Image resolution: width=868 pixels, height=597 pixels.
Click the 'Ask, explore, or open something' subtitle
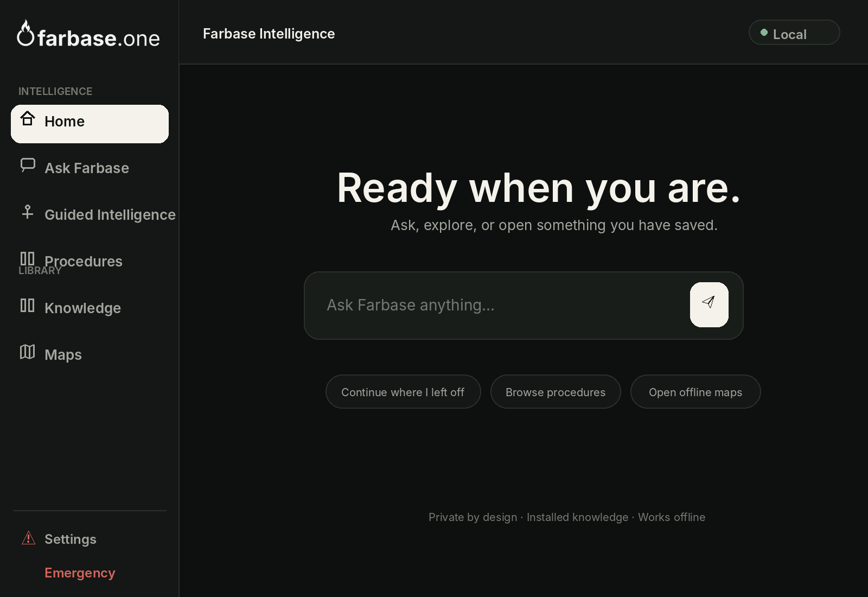click(554, 225)
